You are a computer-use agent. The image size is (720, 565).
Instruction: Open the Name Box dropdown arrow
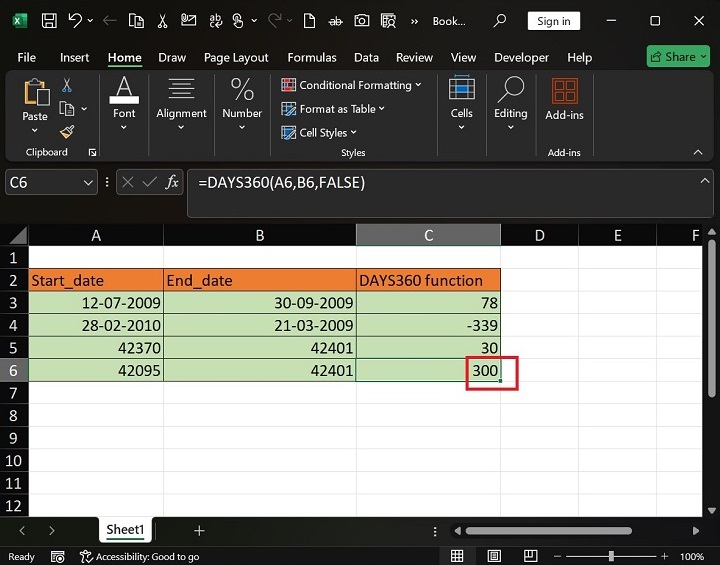(88, 182)
